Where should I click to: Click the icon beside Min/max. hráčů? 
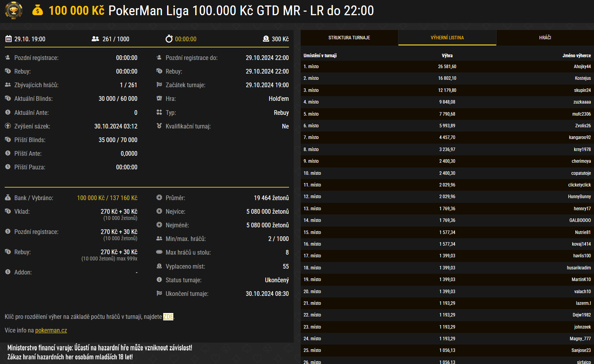pyautogui.click(x=159, y=238)
